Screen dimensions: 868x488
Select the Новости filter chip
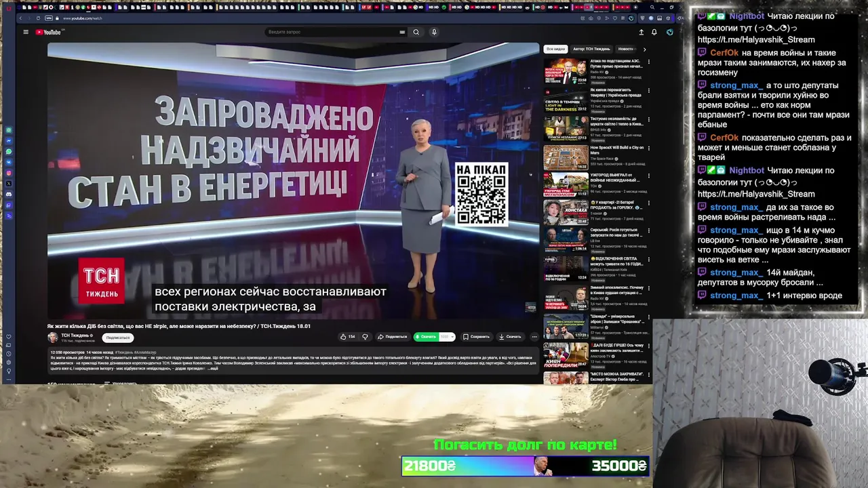click(x=625, y=49)
